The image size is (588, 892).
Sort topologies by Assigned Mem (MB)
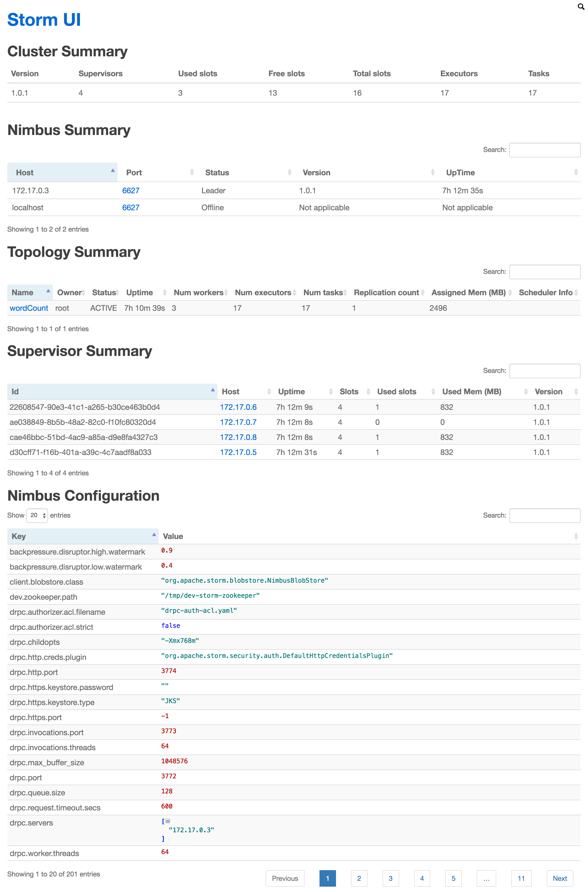click(471, 293)
